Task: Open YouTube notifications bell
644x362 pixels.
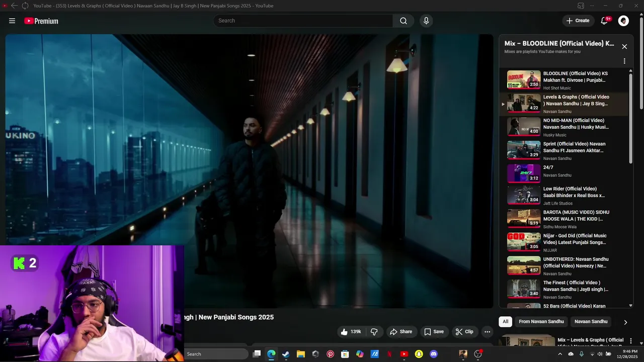Action: [605, 21]
